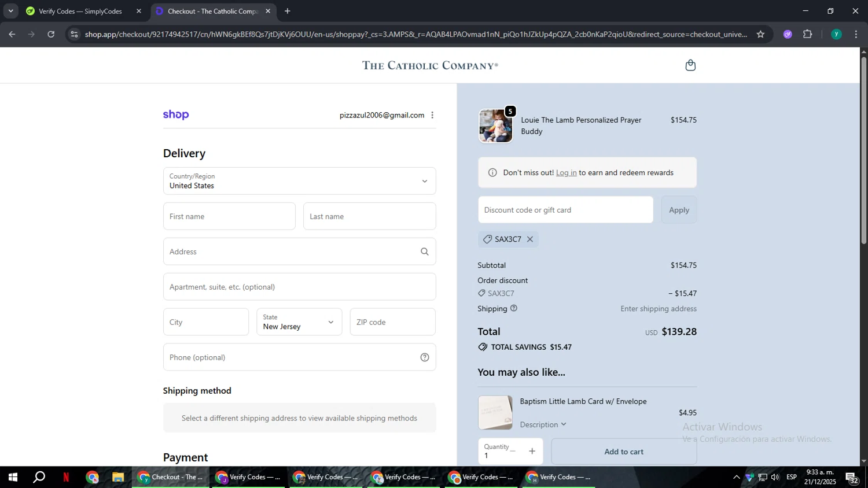The height and width of the screenshot is (488, 868).
Task: Open a new browser tab
Action: click(x=288, y=11)
